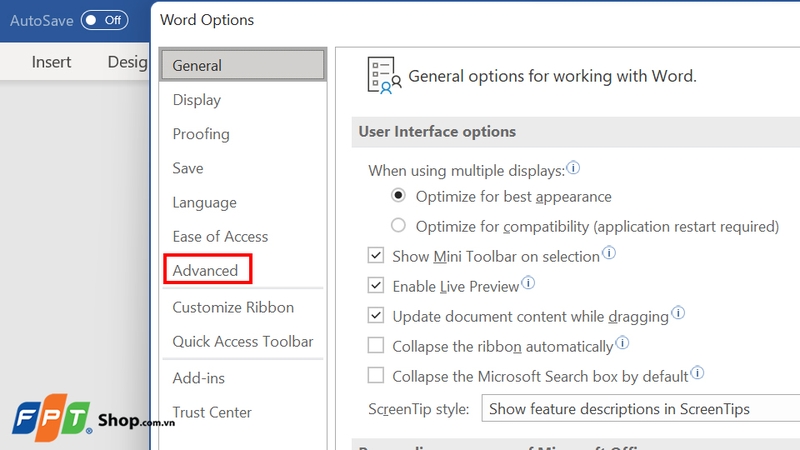The image size is (800, 450).
Task: Check Collapse the Microsoft Search box by default
Action: (376, 376)
